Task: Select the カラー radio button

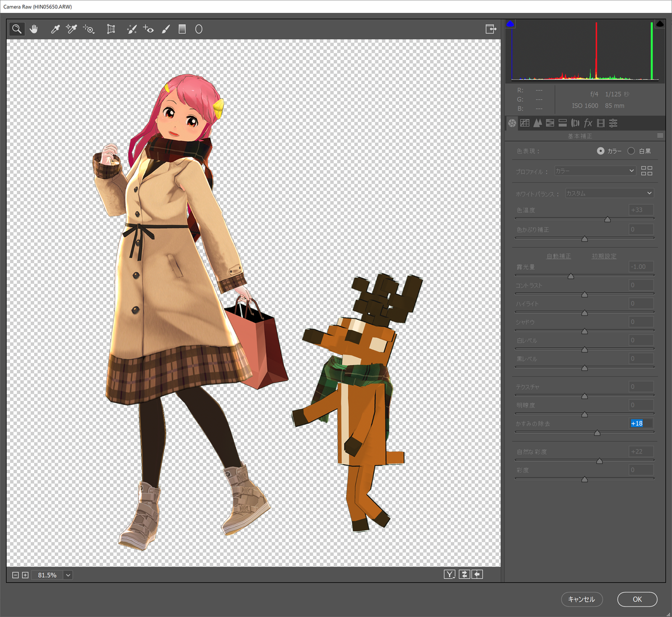Action: click(x=601, y=151)
